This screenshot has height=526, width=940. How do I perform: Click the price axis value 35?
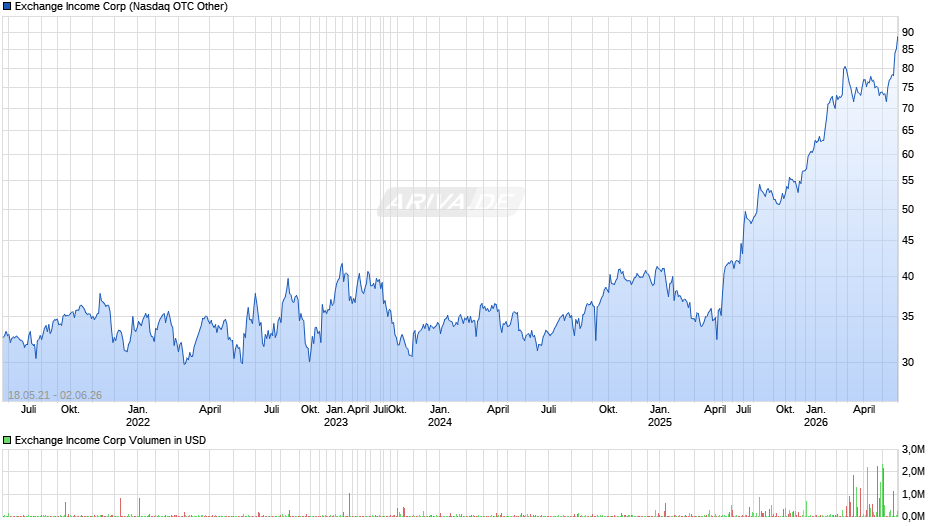(908, 317)
